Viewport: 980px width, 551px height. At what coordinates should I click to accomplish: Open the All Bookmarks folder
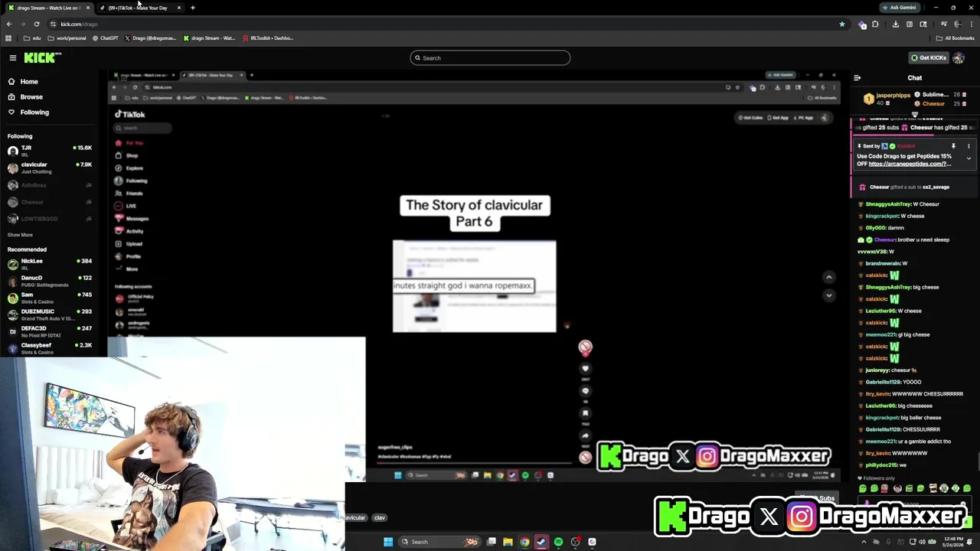coord(955,37)
